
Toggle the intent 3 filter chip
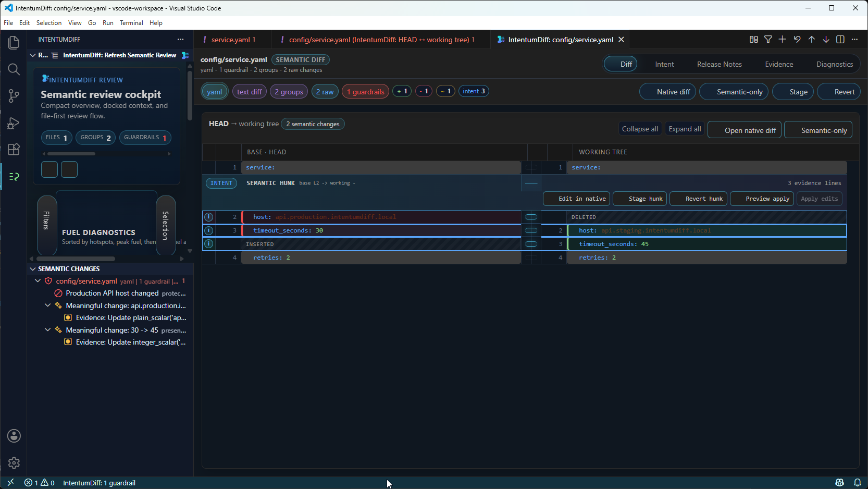click(x=474, y=91)
